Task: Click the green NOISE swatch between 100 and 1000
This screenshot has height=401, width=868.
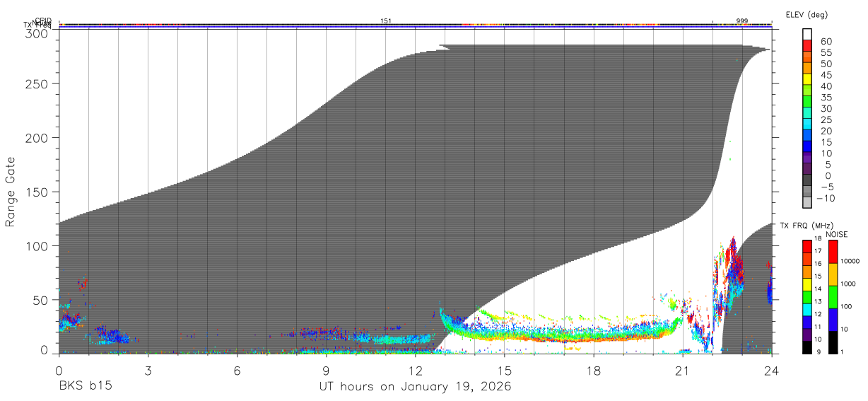Action: coord(833,297)
